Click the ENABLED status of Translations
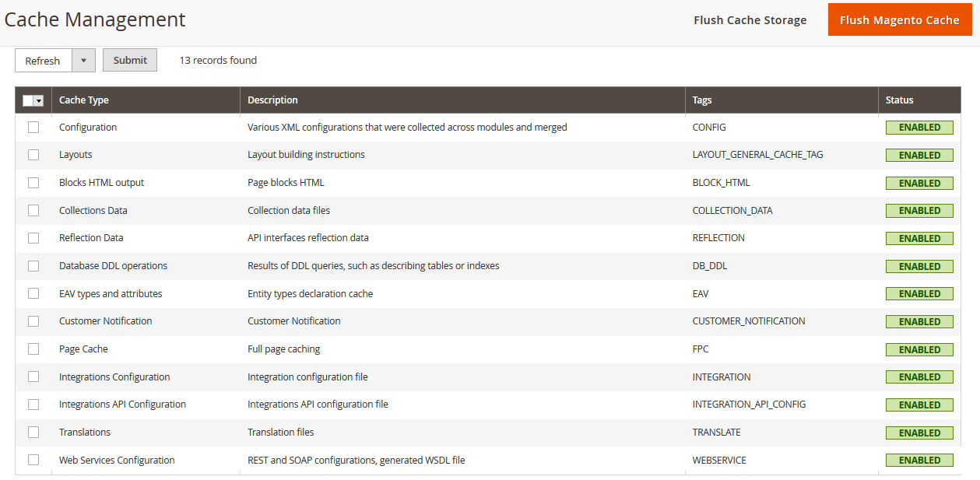The height and width of the screenshot is (480, 980). coord(919,433)
